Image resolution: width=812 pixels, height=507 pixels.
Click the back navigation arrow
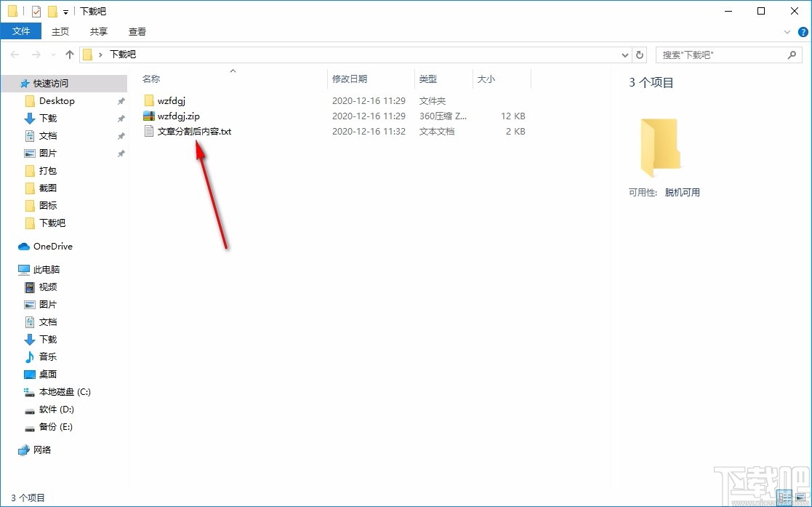click(x=13, y=54)
